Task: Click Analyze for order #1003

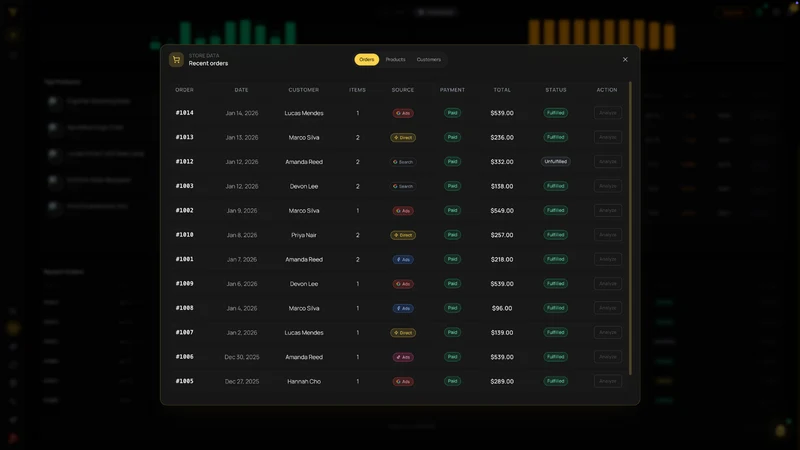Action: 608,186
